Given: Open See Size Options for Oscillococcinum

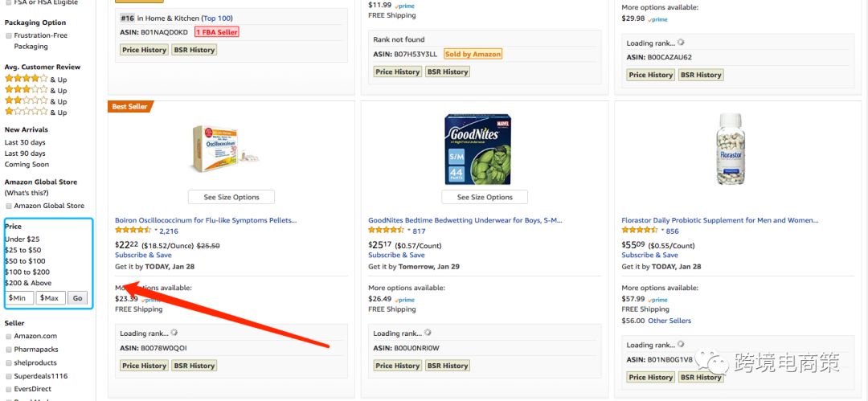Looking at the screenshot, I should point(231,197).
